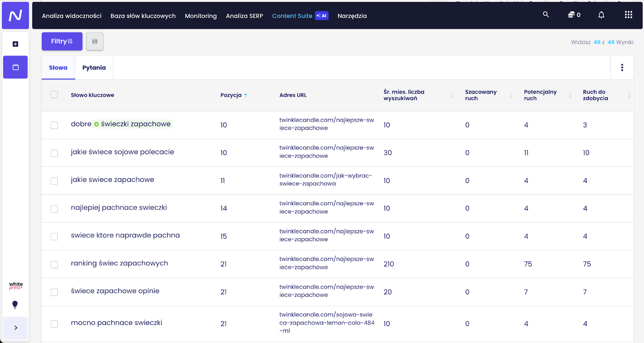Click the 'Adres URL' column header
Viewport: 644px width, 343px height.
pos(293,95)
